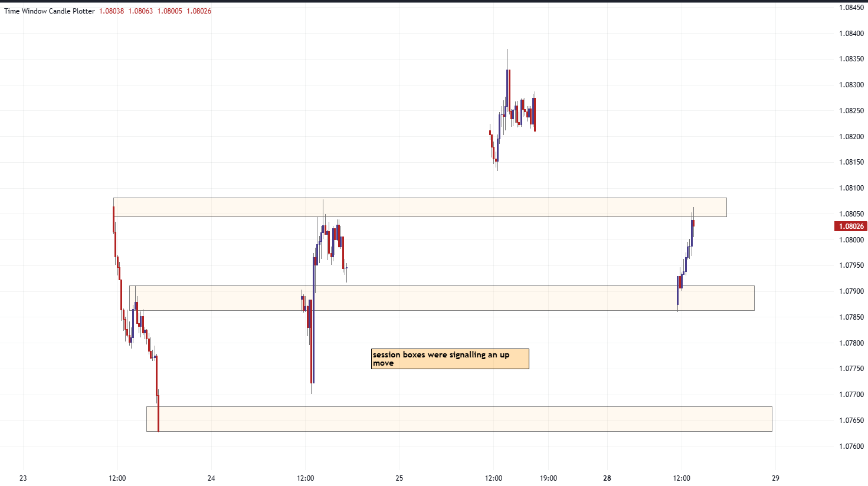The height and width of the screenshot is (486, 868).
Task: Select the top rectangle zone near 1.08100
Action: coord(420,207)
